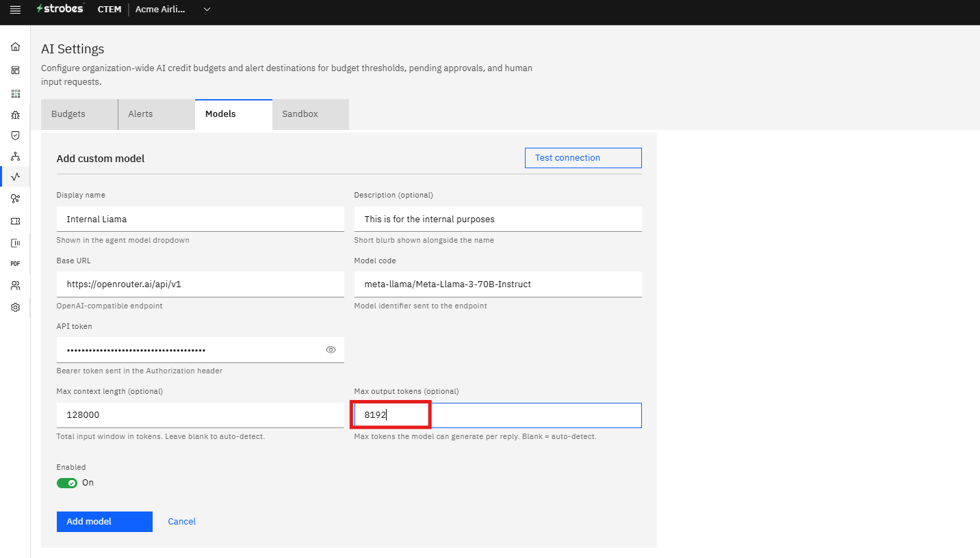The image size is (980, 558).
Task: Click the CTEM product label
Action: pyautogui.click(x=109, y=10)
